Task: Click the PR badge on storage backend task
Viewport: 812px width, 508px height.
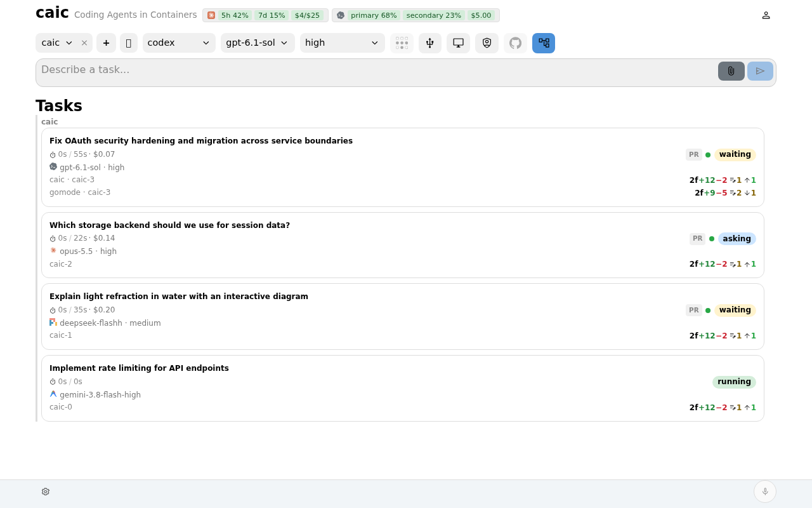Action: [x=698, y=239]
